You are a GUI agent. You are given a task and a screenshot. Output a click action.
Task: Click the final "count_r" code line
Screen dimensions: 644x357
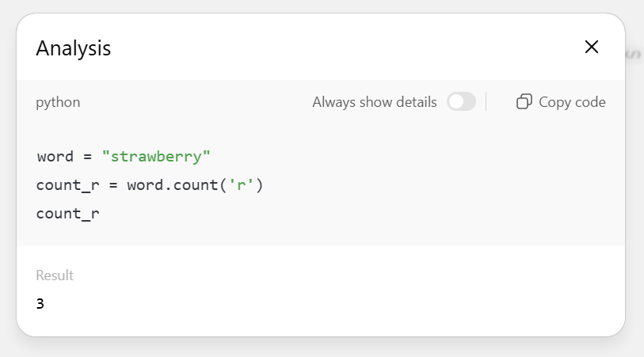point(67,214)
